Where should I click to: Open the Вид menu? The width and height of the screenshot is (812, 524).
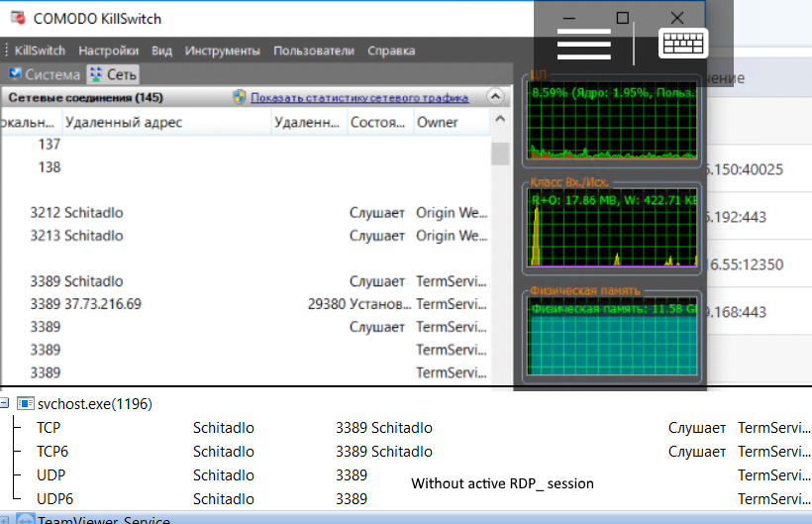coord(161,51)
